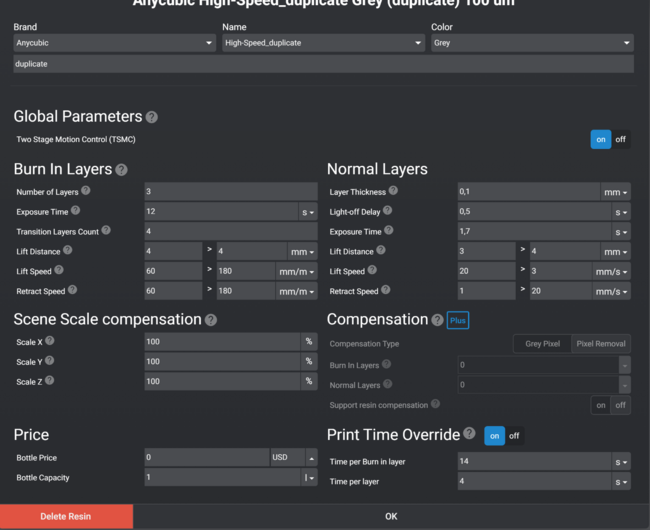
Task: Click the Delete Resin button
Action: click(x=66, y=516)
